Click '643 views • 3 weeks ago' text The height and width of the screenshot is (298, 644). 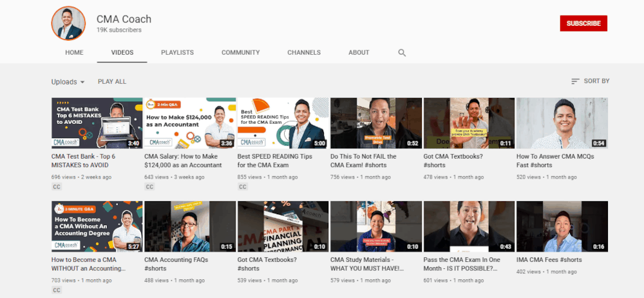(174, 177)
